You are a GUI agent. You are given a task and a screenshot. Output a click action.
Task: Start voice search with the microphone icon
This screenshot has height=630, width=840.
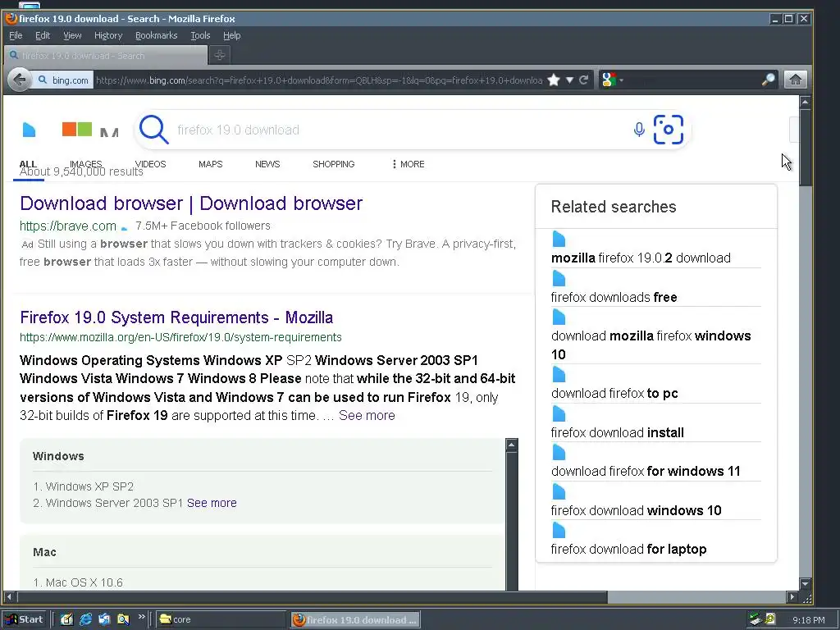click(638, 130)
